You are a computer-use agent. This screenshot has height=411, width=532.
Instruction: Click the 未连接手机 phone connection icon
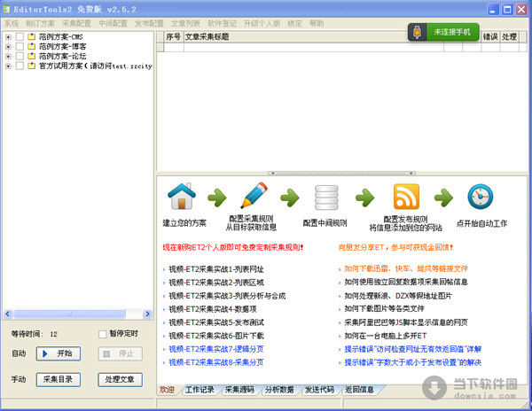pyautogui.click(x=417, y=31)
